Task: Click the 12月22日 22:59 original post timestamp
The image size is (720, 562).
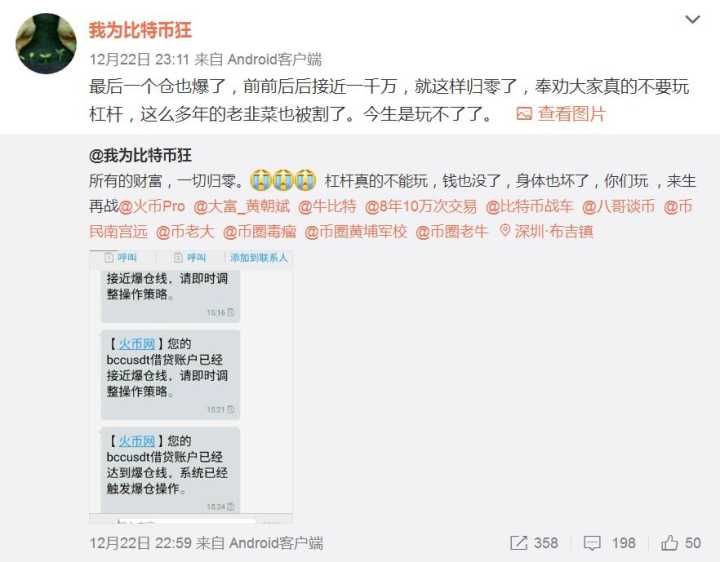Action: coord(141,543)
